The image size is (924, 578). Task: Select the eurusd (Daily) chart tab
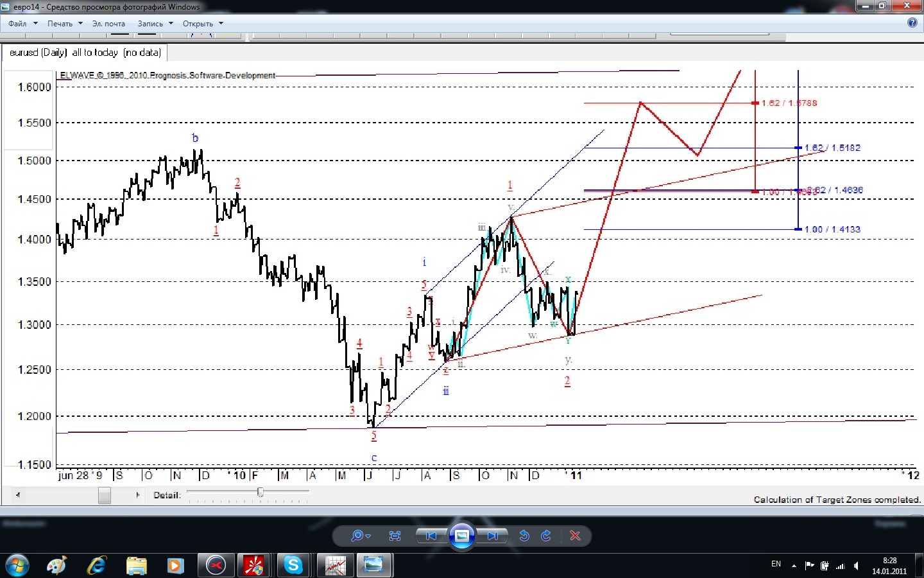85,53
